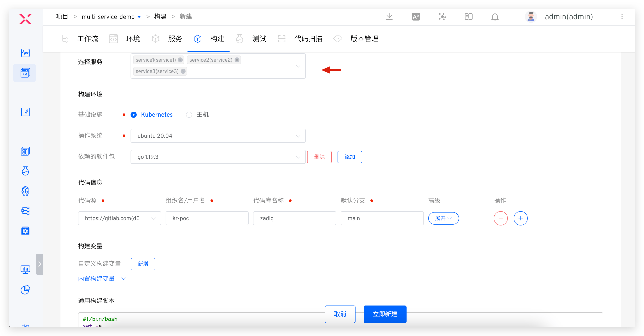
Task: Switch to the 测试 tab
Action: click(x=251, y=39)
